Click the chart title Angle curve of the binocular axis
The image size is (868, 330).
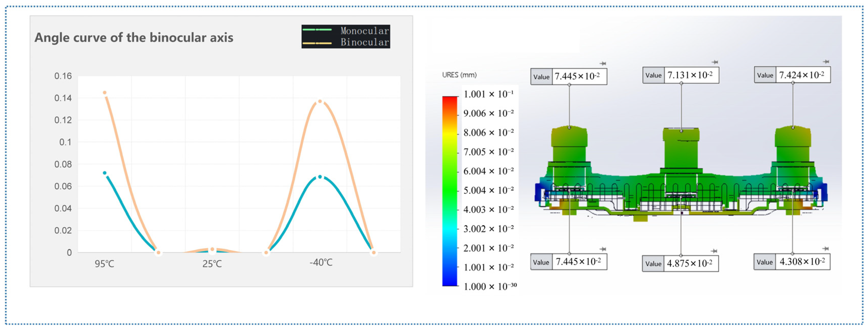(134, 37)
